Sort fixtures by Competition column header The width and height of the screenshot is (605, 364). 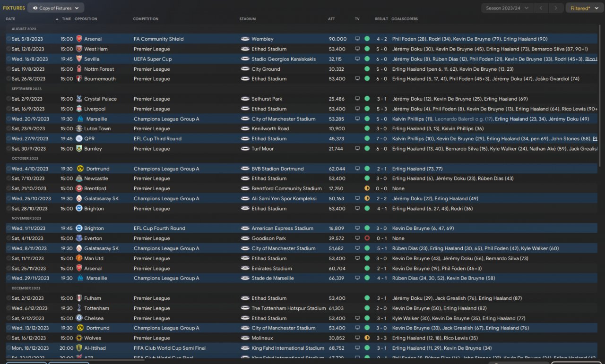(x=146, y=19)
